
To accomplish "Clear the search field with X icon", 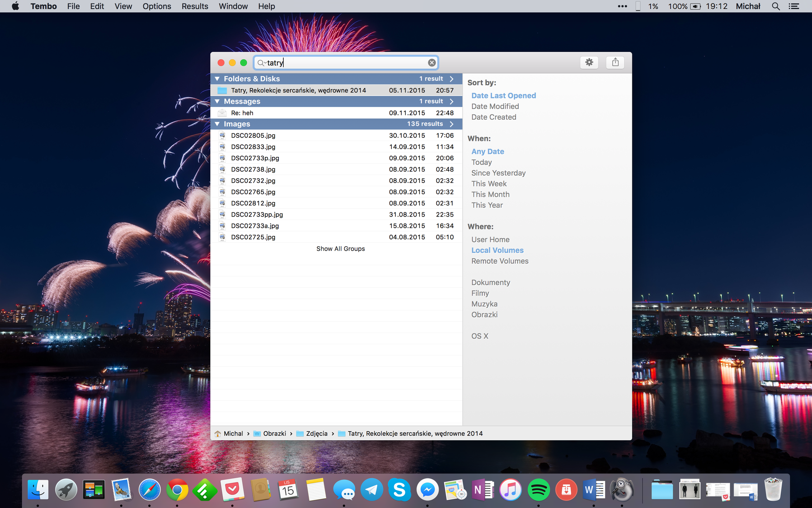I will tap(431, 63).
